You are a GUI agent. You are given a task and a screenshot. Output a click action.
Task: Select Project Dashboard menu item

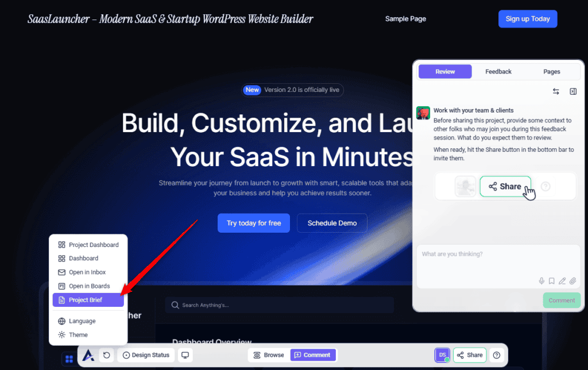(x=88, y=245)
